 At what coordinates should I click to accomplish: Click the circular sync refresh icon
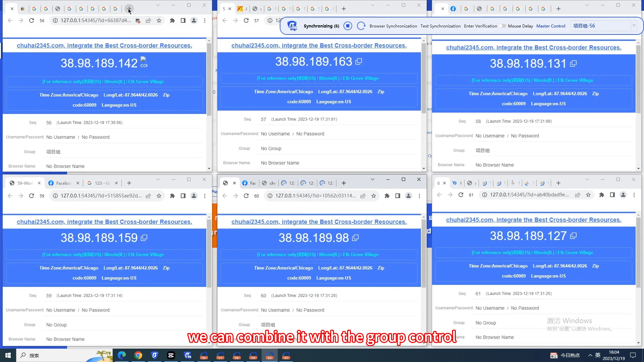(x=361, y=26)
